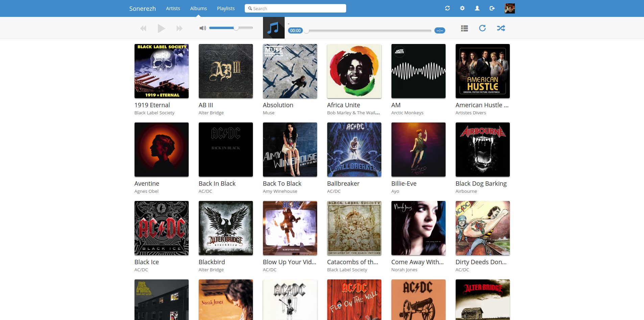Toggle repeat mode icon

[x=482, y=28]
